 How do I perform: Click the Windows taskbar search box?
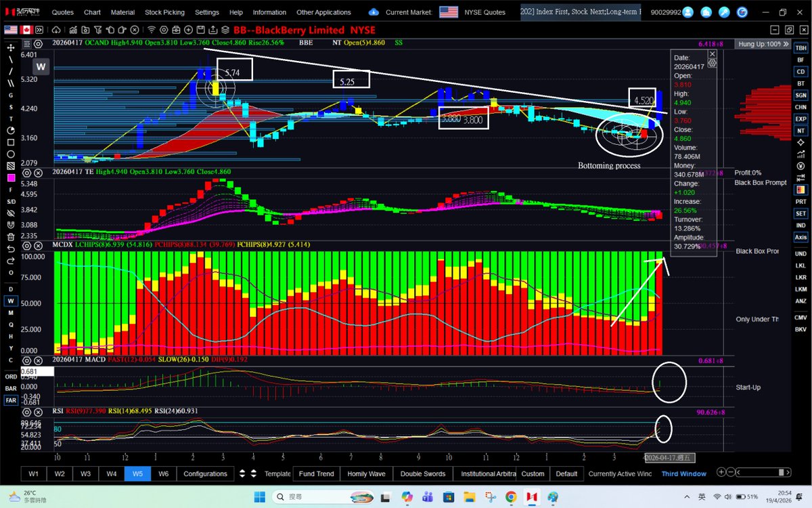tap(323, 497)
